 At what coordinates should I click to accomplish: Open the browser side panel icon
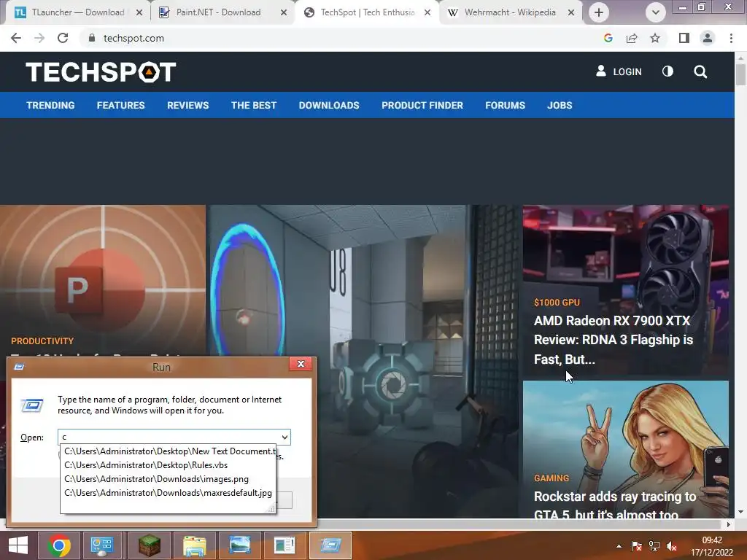(x=684, y=38)
